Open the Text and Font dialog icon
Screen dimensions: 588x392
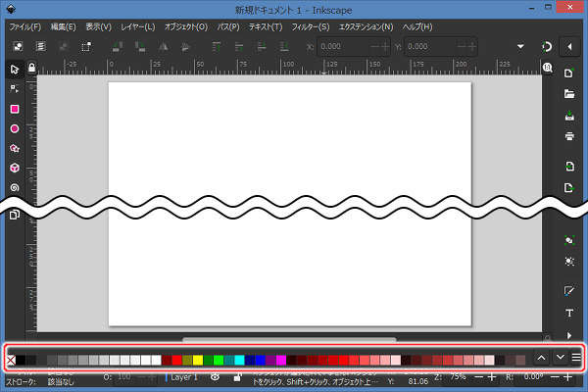point(569,314)
